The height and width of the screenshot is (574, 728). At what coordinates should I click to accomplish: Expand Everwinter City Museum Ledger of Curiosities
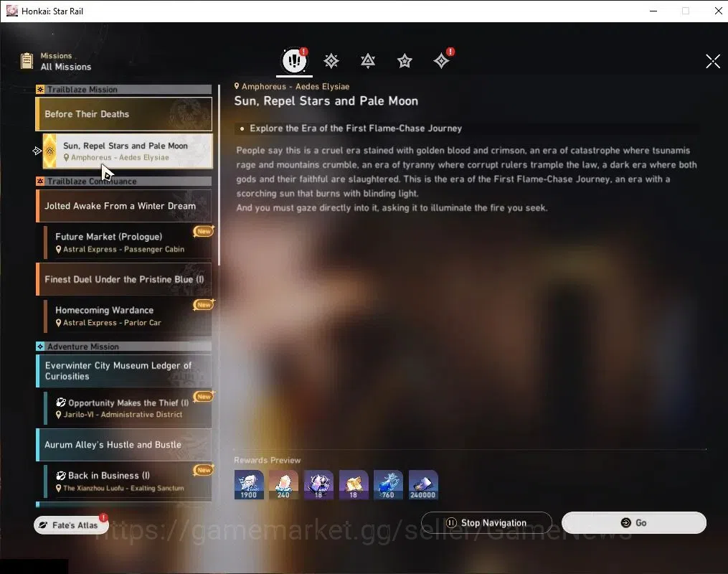pos(124,371)
